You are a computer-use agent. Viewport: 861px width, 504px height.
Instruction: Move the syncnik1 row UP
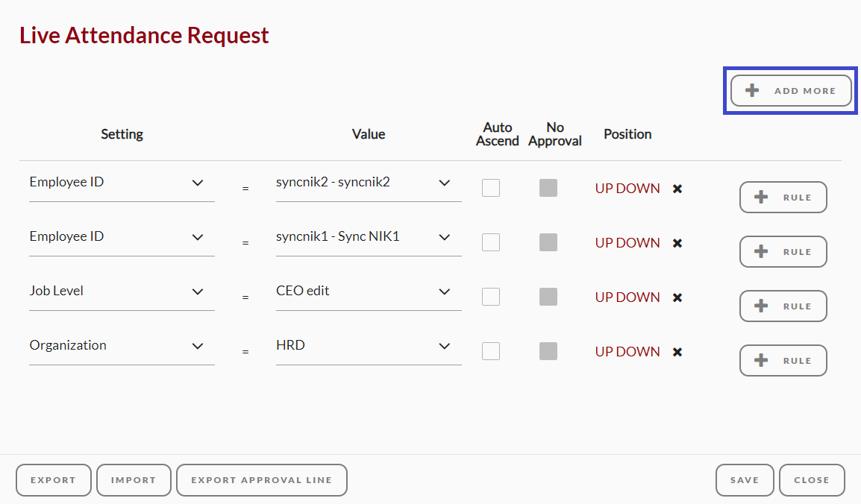[x=604, y=243]
